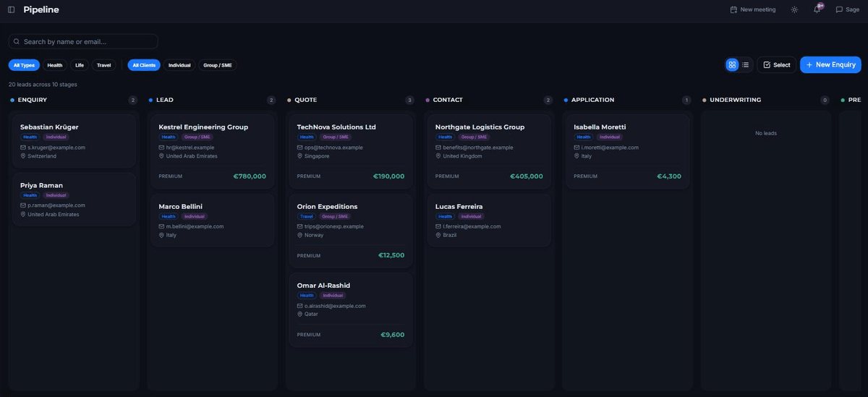
Task: Open the Isabella Moretti lead card
Action: [628, 151]
